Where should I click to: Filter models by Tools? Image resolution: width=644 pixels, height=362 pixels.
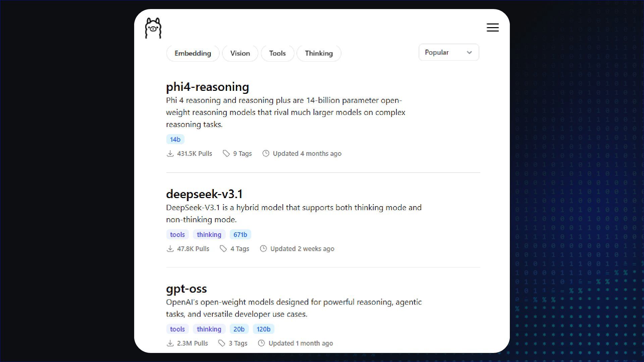click(x=277, y=53)
